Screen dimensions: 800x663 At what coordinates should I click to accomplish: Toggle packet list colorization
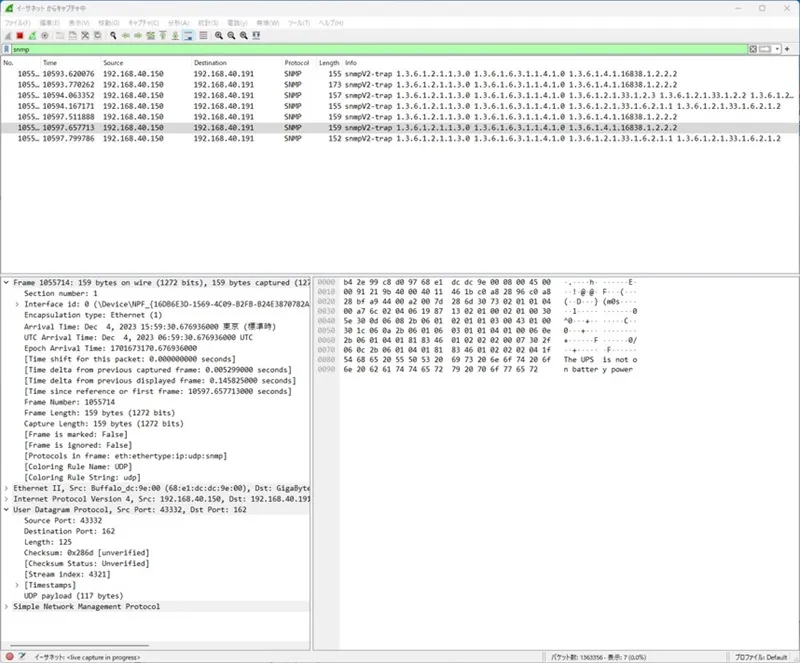click(x=203, y=35)
